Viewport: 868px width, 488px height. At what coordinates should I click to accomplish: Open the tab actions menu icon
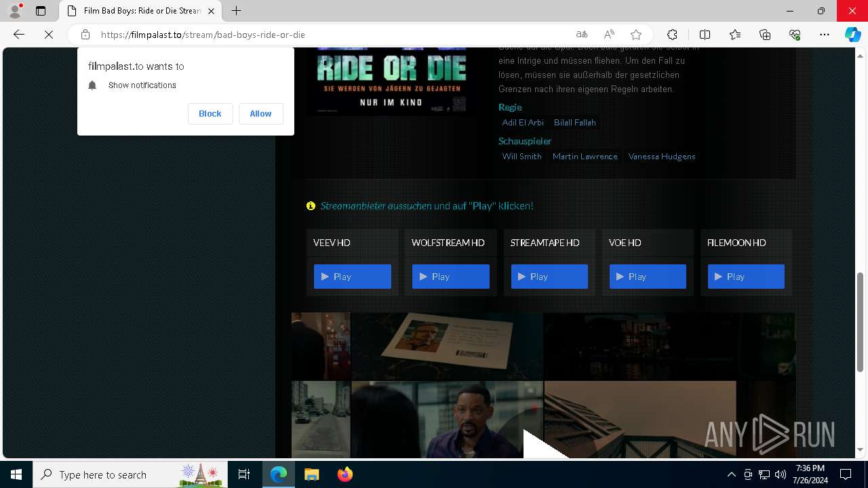(41, 11)
